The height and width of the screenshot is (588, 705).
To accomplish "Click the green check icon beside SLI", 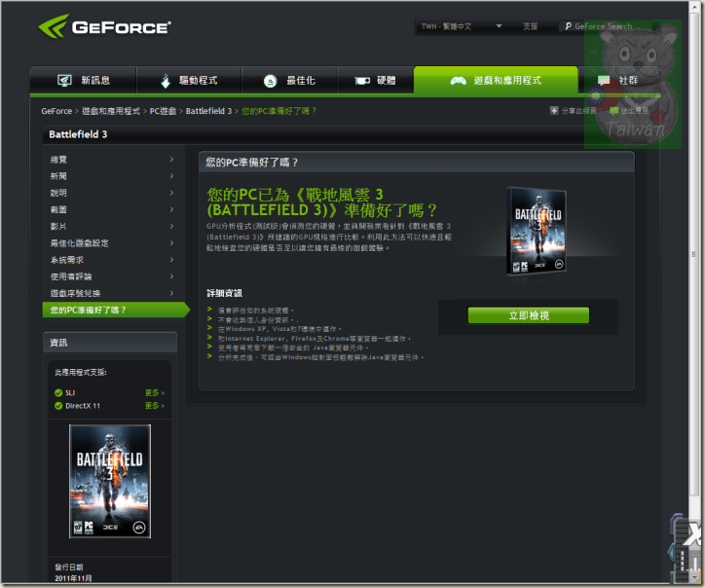I will coord(58,393).
